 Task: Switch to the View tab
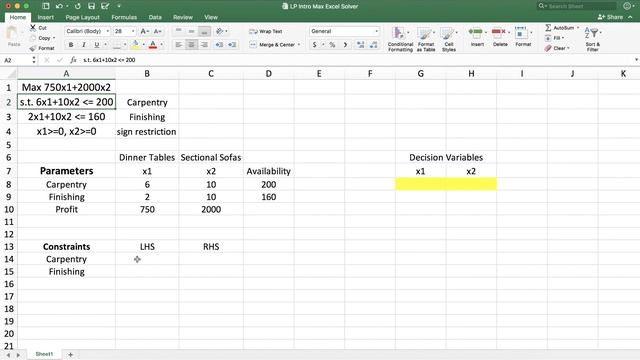point(211,17)
